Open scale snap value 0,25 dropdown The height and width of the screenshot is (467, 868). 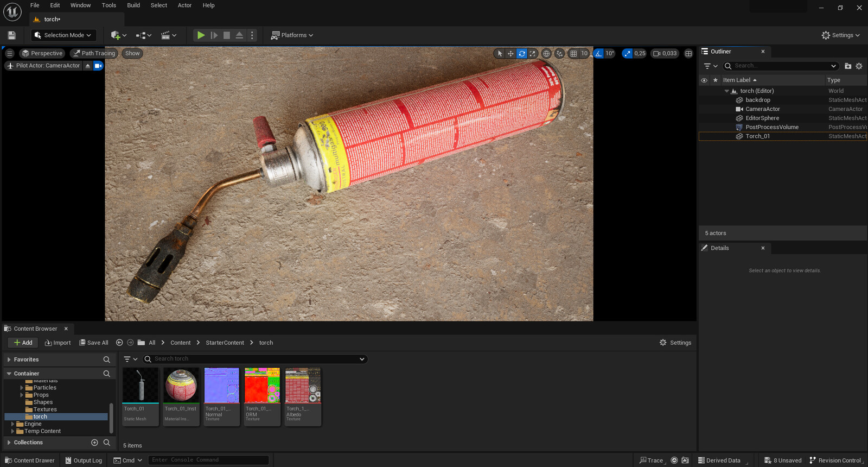640,53
